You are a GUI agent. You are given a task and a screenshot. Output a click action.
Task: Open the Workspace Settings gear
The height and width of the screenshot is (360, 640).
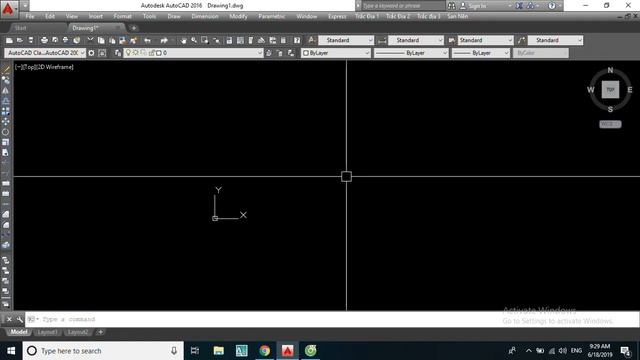tap(91, 53)
